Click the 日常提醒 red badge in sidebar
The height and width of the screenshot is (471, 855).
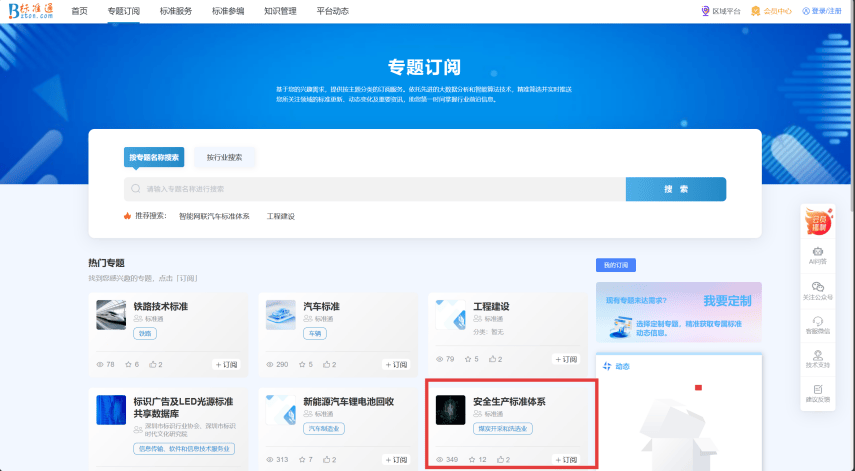[817, 220]
